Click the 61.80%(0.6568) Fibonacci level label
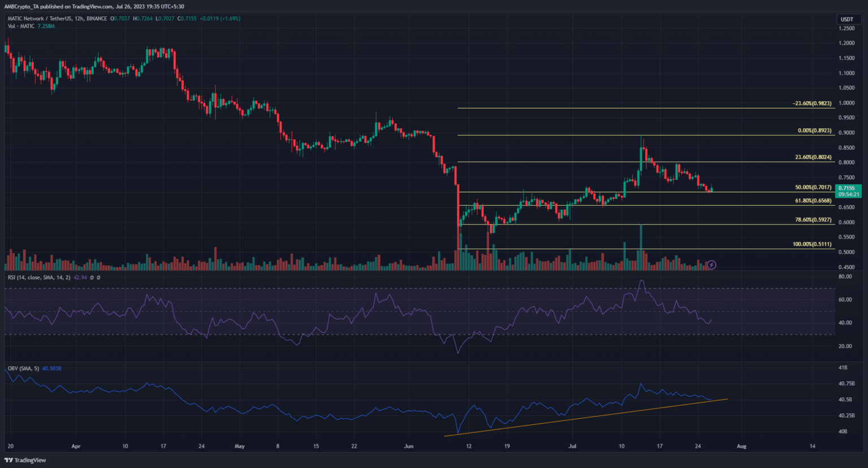Screen dimensions: 868x468 pyautogui.click(x=813, y=201)
